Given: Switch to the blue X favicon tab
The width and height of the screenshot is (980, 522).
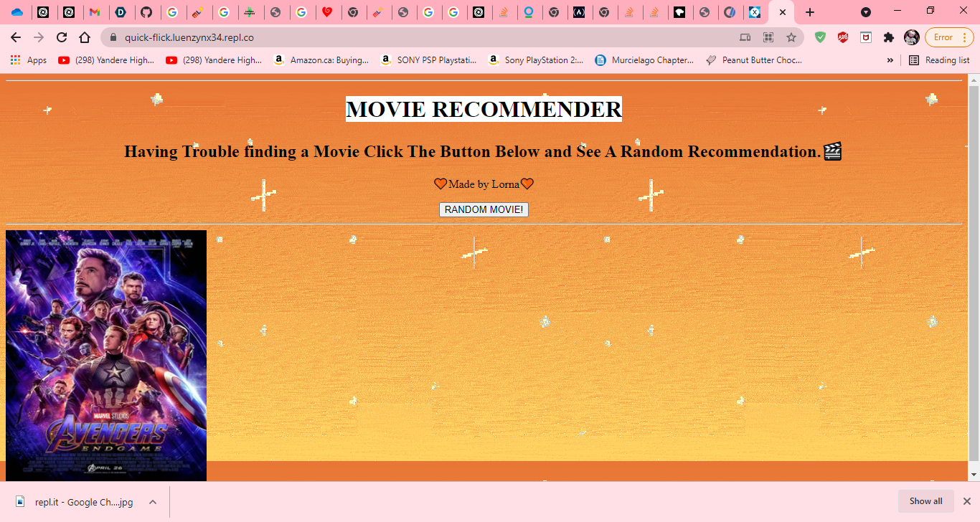Looking at the screenshot, I should tap(755, 12).
